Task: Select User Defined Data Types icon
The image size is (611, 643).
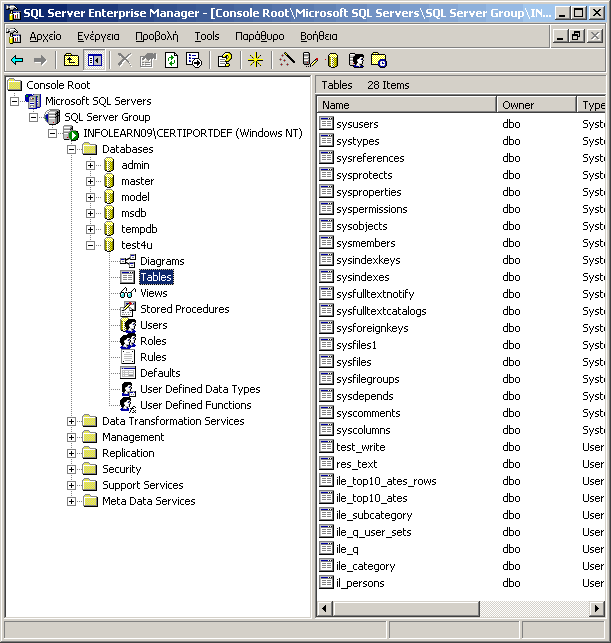Action: coord(128,389)
